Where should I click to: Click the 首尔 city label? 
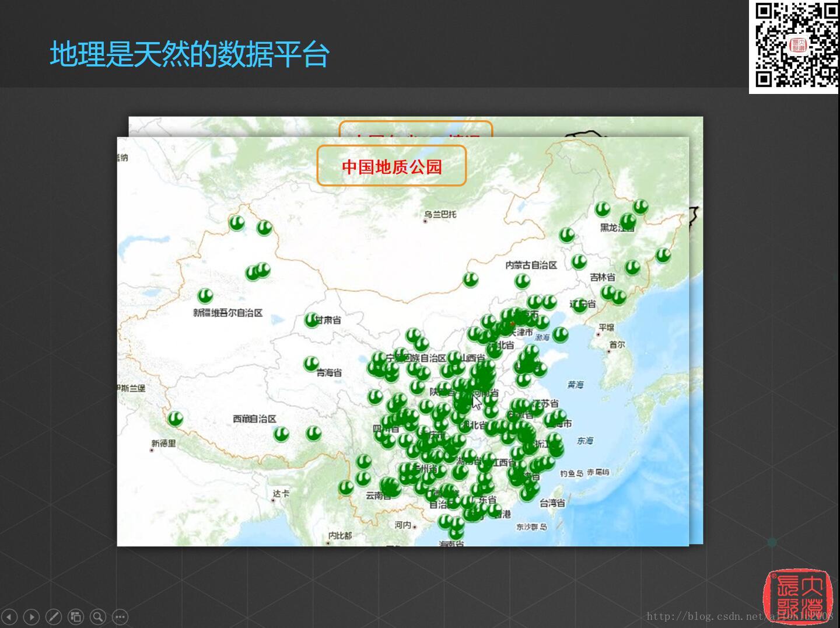coord(617,345)
